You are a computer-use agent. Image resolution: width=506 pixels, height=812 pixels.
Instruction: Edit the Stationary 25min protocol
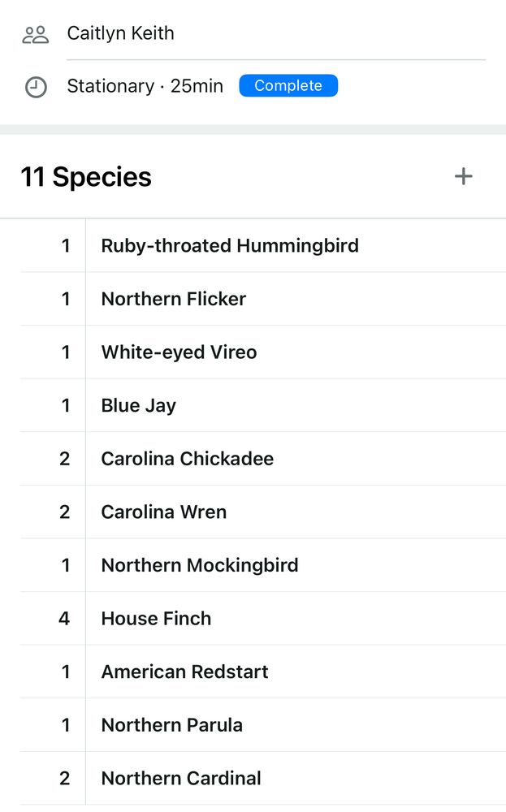point(145,86)
